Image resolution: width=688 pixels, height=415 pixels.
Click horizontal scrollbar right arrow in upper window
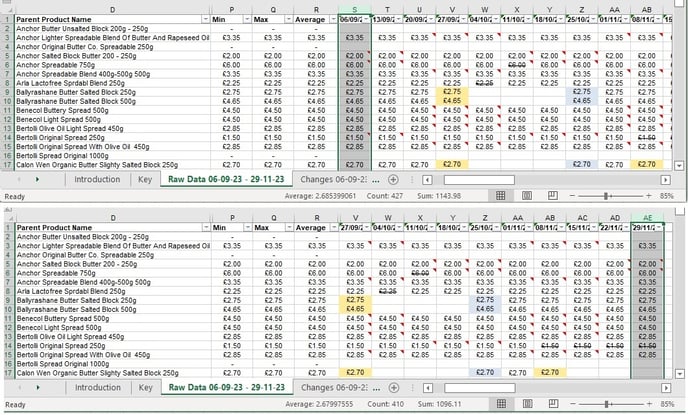click(x=665, y=180)
